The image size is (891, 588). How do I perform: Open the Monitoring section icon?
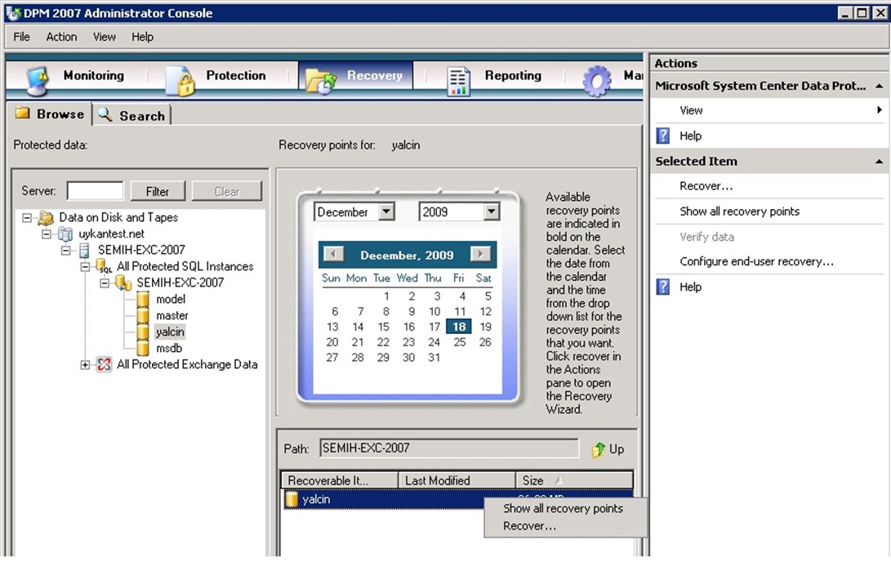pos(38,79)
